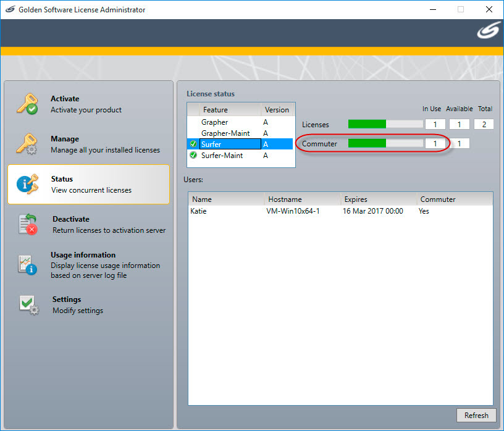Close the License Administrator window
The image size is (504, 431).
coord(489,9)
